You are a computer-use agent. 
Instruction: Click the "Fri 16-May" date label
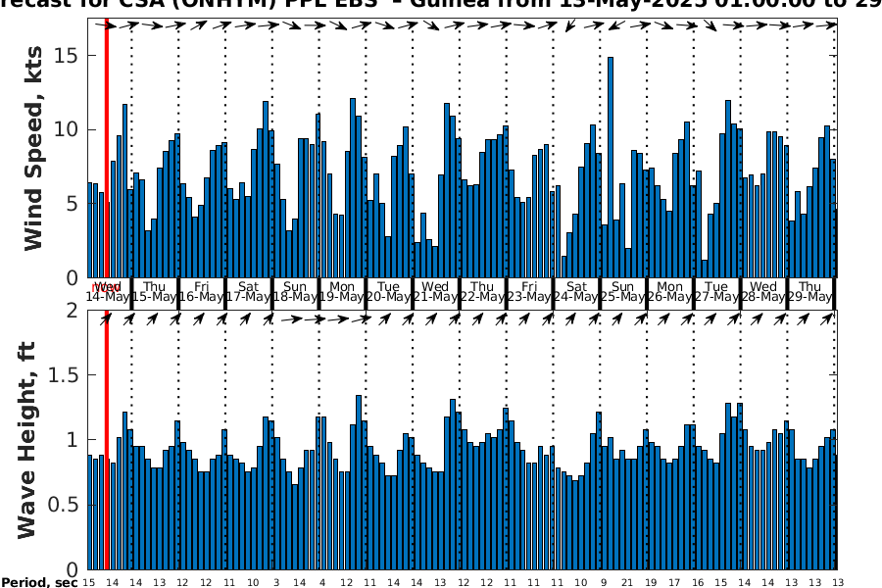pyautogui.click(x=201, y=291)
